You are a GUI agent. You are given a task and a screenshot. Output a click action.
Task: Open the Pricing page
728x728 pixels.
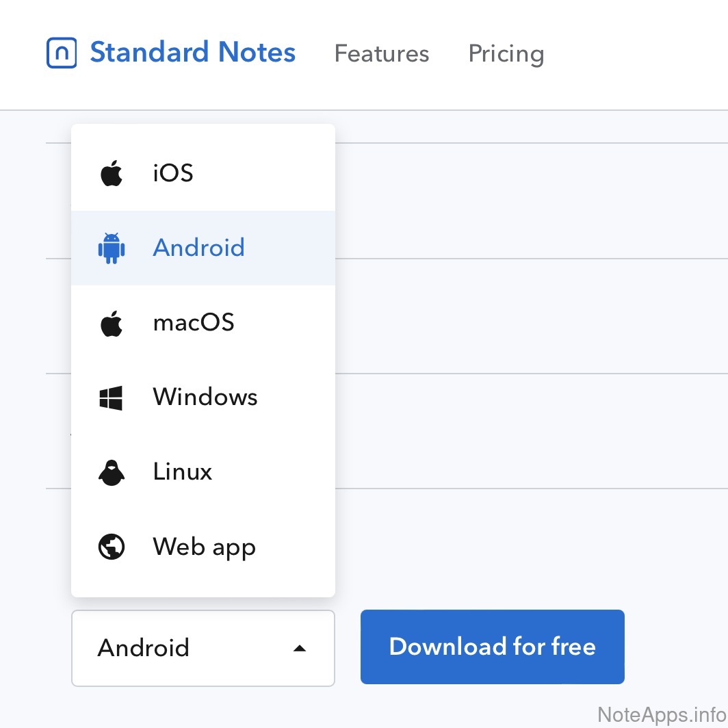click(506, 53)
